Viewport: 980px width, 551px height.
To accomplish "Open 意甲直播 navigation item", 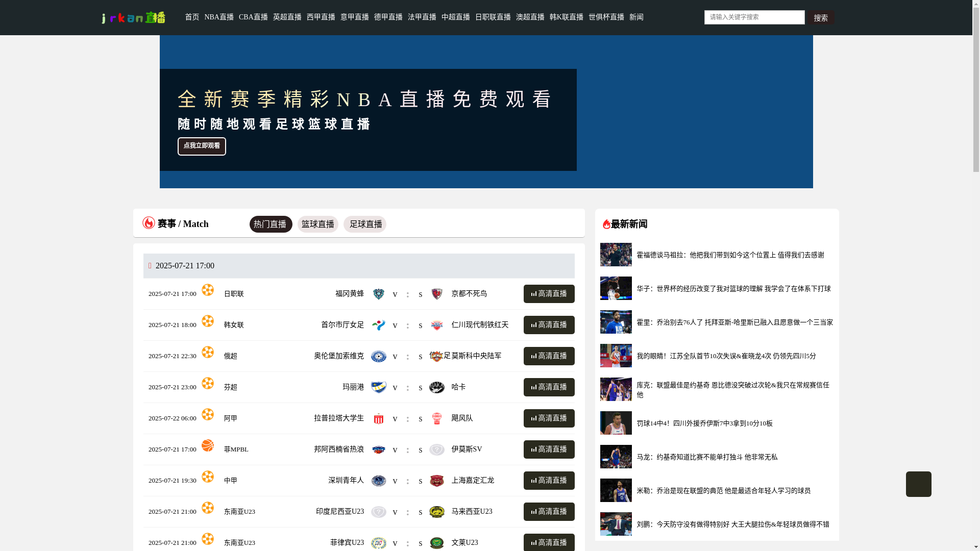I will tap(355, 17).
